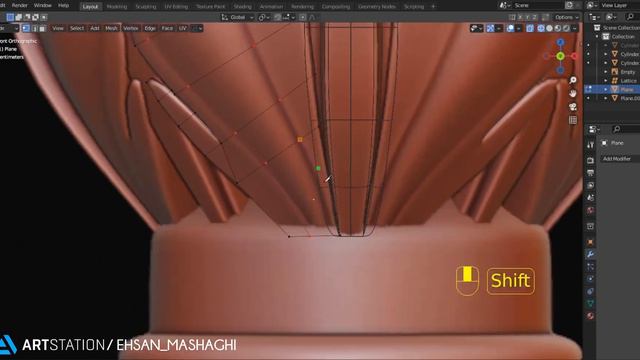Viewport: 640px width, 360px height.
Task: Toggle Z axis mirror button
Action: [x=534, y=17]
